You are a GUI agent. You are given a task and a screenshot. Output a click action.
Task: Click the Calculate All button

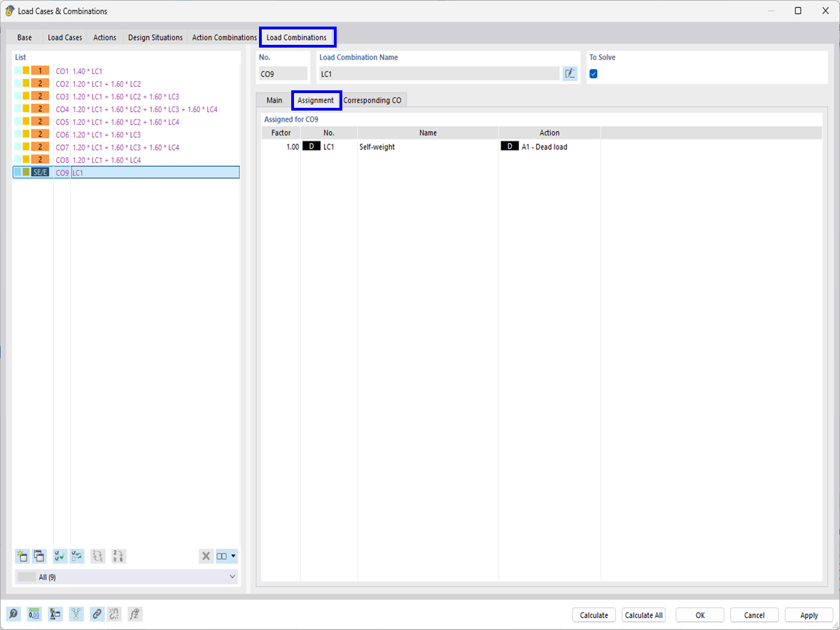tap(643, 615)
